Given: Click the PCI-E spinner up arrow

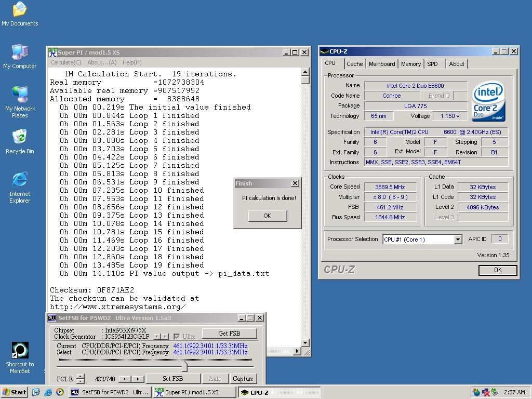Looking at the screenshot, I should point(80,376).
